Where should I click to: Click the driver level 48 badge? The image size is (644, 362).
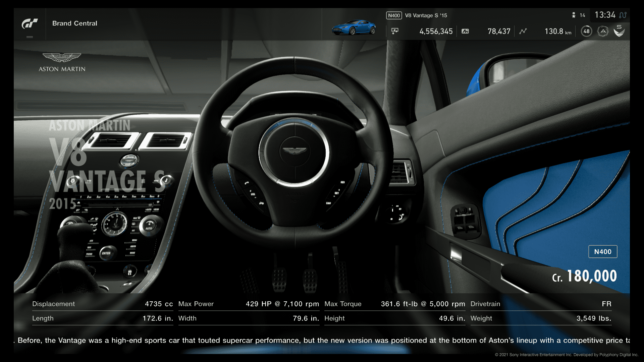(586, 31)
